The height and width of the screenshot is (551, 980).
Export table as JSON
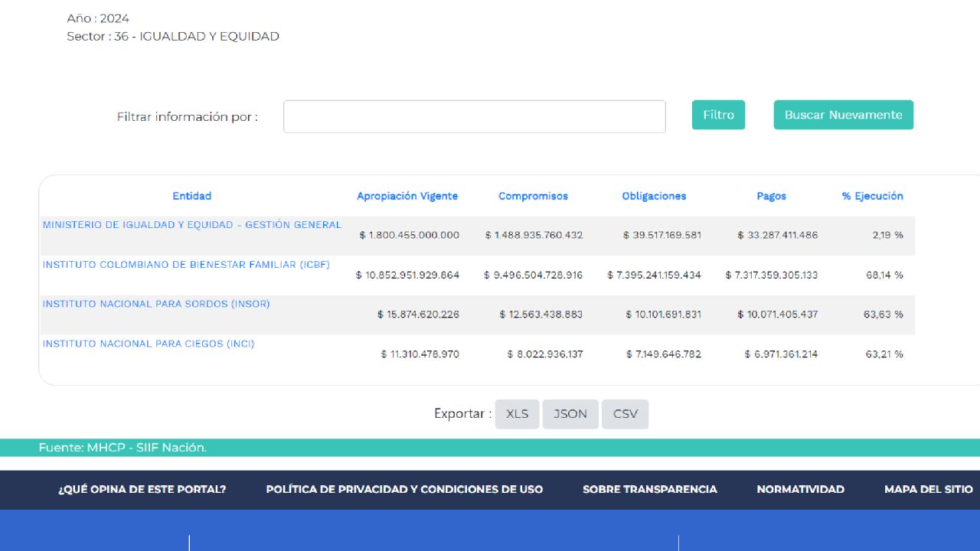(x=570, y=414)
